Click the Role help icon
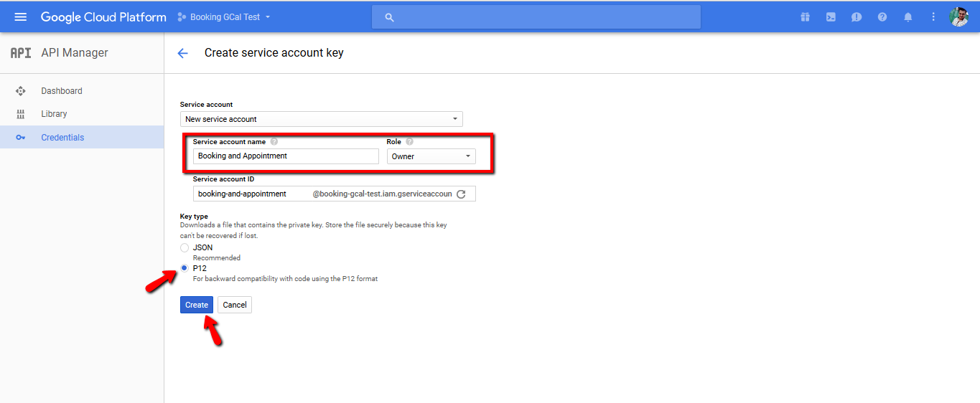 click(410, 142)
